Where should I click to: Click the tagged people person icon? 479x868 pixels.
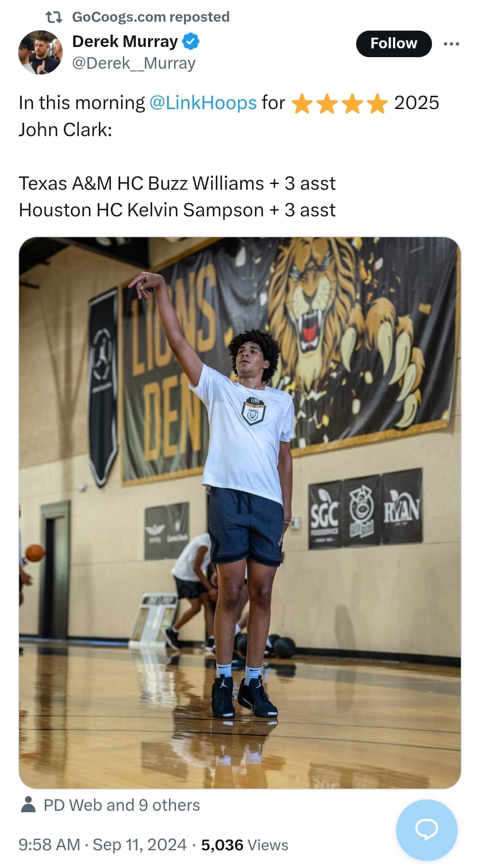click(28, 804)
